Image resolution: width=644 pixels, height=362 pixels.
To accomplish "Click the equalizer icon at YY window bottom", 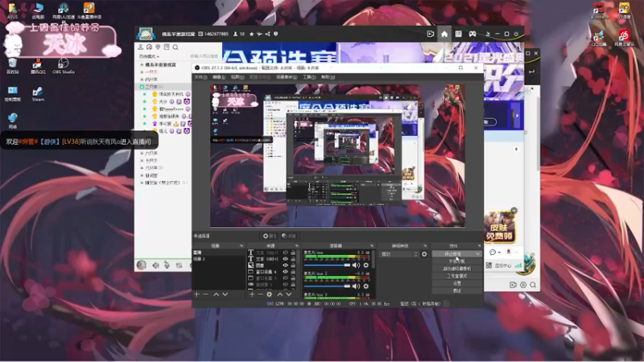I will click(x=179, y=265).
